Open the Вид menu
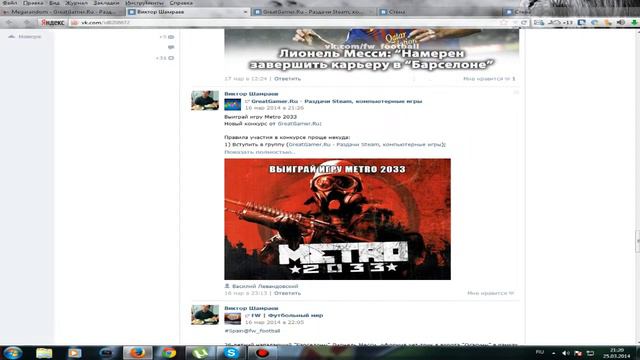640x360 pixels. tap(54, 3)
